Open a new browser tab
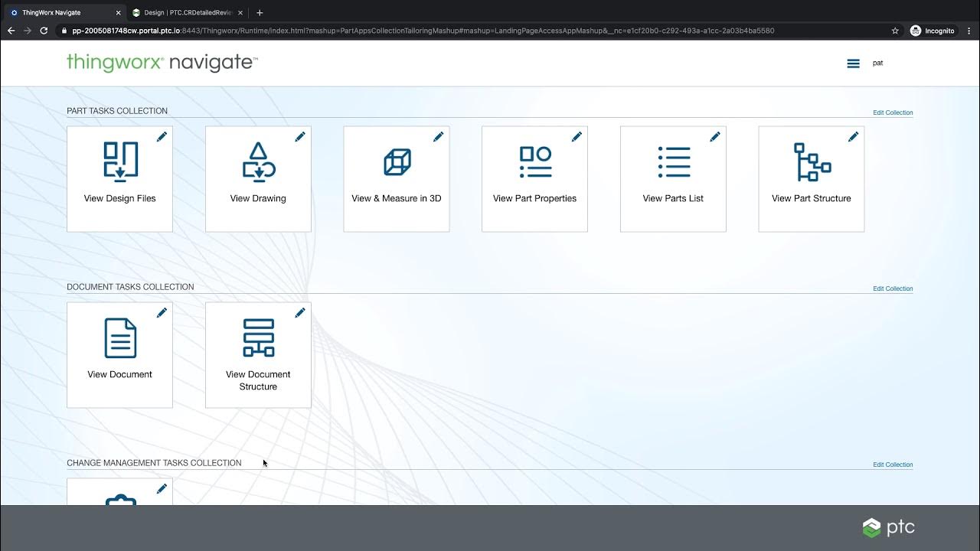Screen dimensions: 980x551 (x=260, y=12)
